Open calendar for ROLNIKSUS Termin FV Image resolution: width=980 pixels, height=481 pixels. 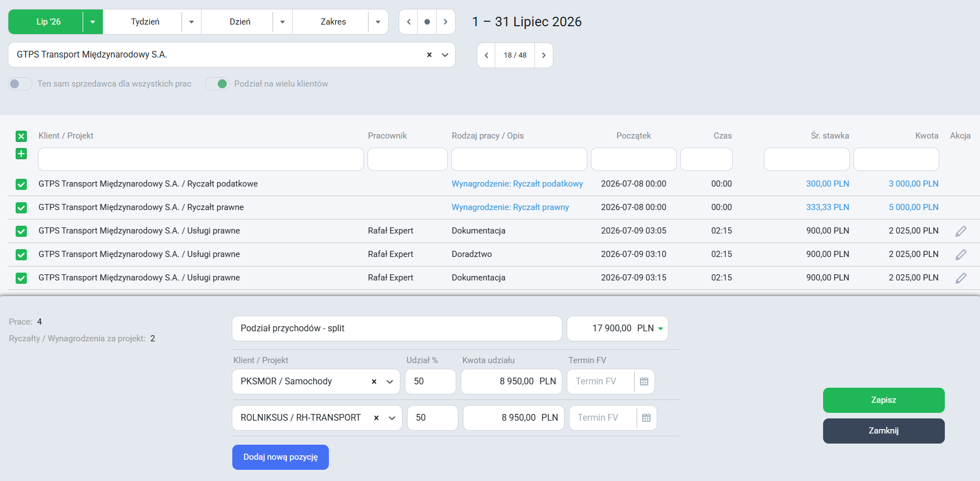point(647,418)
